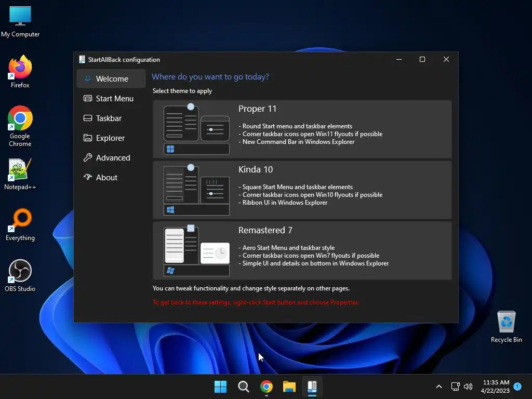Minimize the StartAllBack configuration window
This screenshot has height=399, width=532.
click(399, 59)
